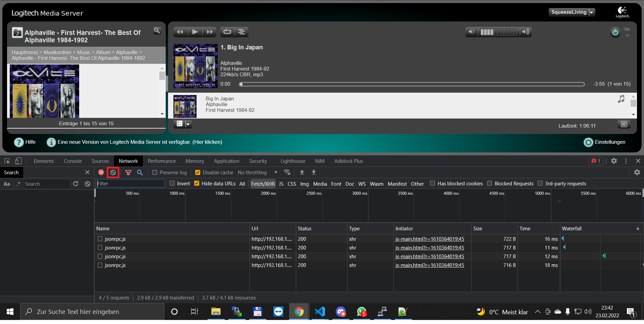Enable Preserve log checkbox

pos(155,173)
